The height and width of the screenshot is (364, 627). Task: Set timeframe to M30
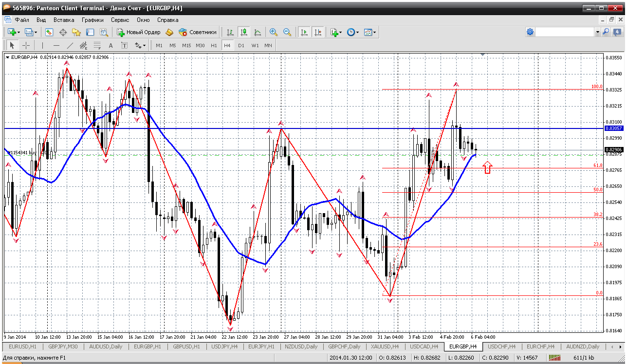click(200, 45)
